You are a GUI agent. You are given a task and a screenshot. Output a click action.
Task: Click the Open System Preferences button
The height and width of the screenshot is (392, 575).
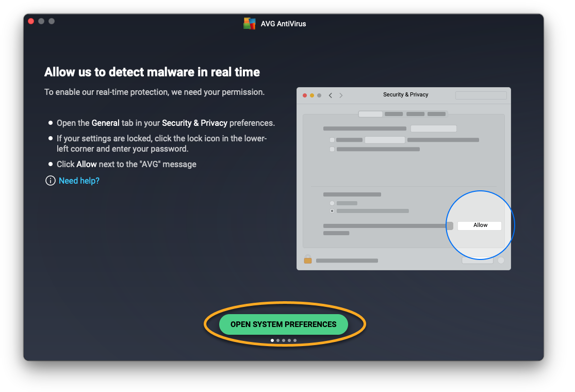pos(283,324)
